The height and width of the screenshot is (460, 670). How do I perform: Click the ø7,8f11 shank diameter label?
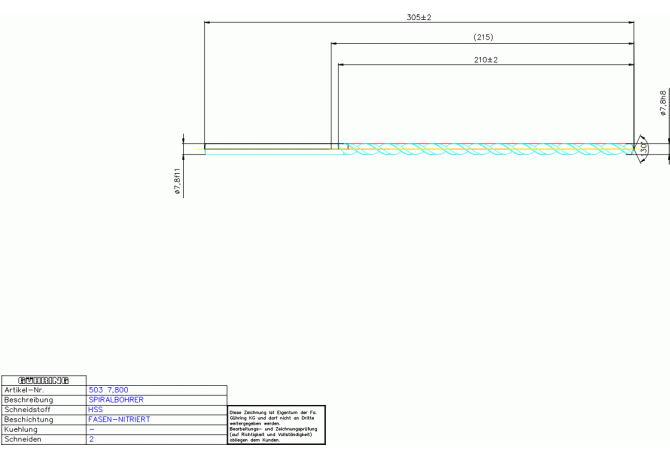click(x=177, y=182)
